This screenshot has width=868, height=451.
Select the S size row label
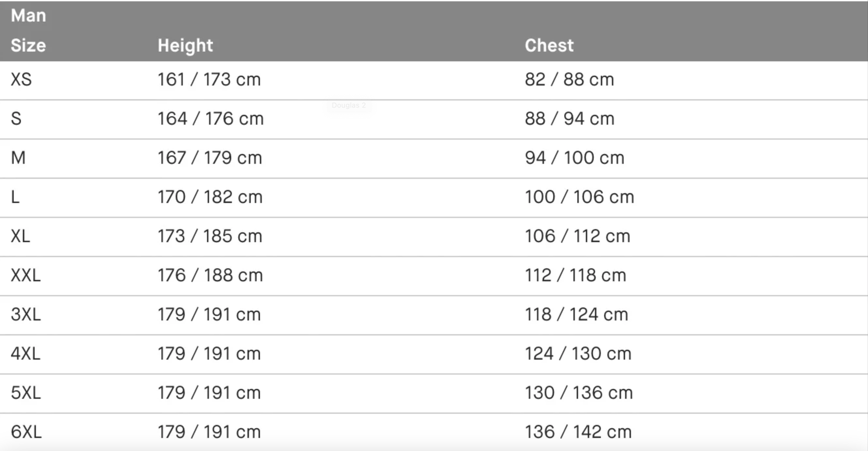16,119
